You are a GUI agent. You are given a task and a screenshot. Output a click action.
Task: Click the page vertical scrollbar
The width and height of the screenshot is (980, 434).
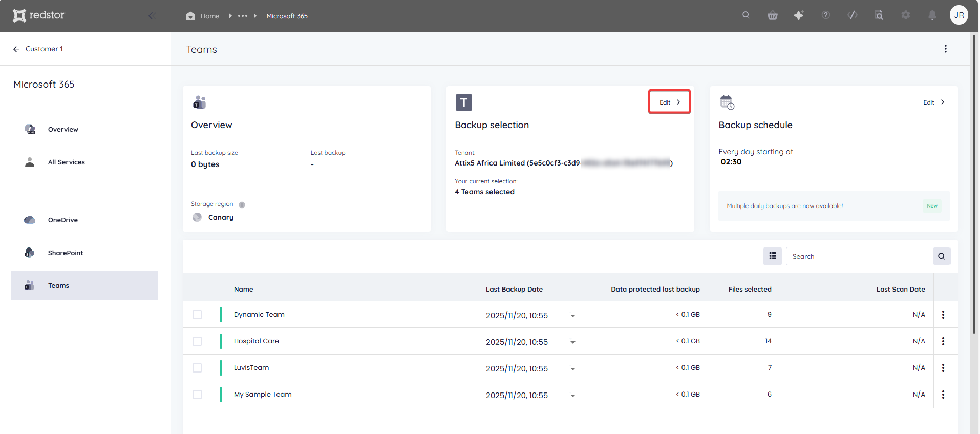click(974, 184)
